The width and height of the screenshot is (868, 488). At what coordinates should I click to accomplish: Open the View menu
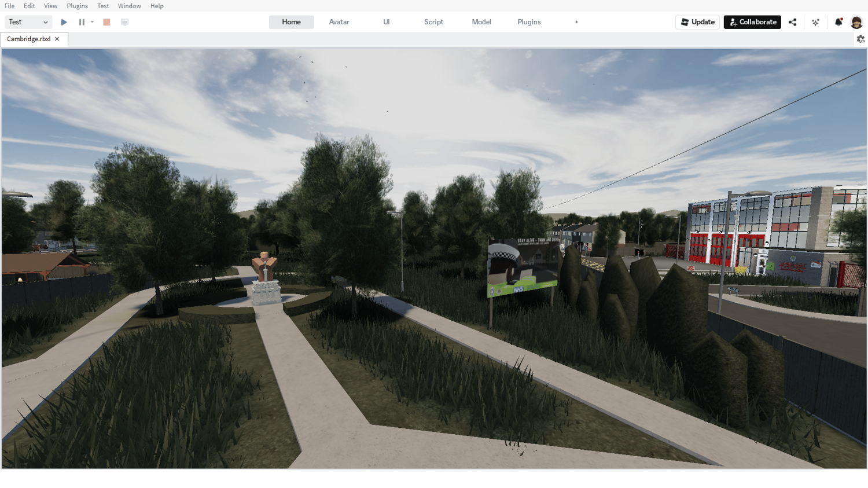[x=50, y=6]
